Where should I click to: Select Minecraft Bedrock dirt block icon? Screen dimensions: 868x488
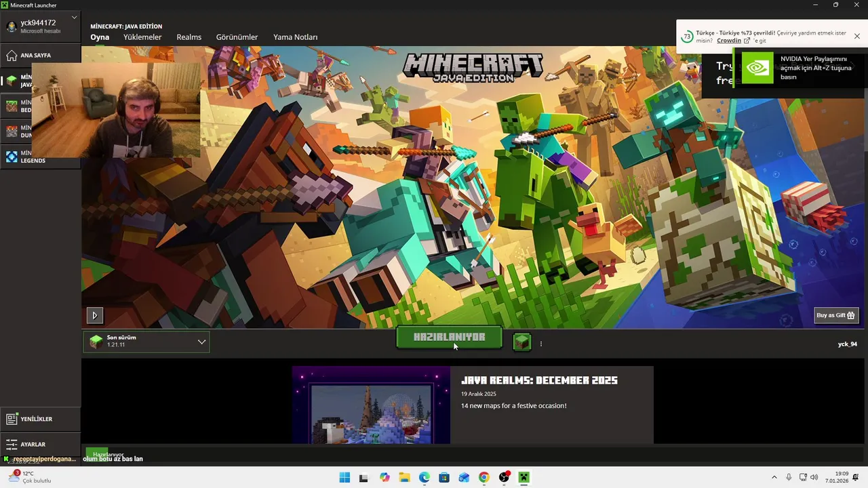pos(12,106)
